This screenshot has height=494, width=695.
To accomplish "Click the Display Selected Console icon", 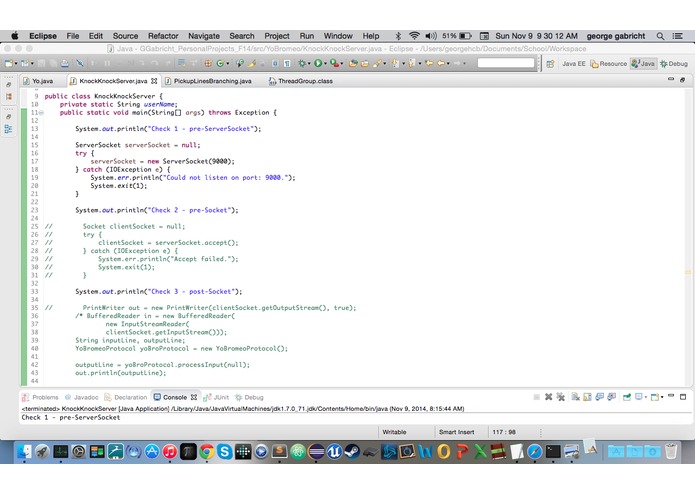I will (639, 397).
